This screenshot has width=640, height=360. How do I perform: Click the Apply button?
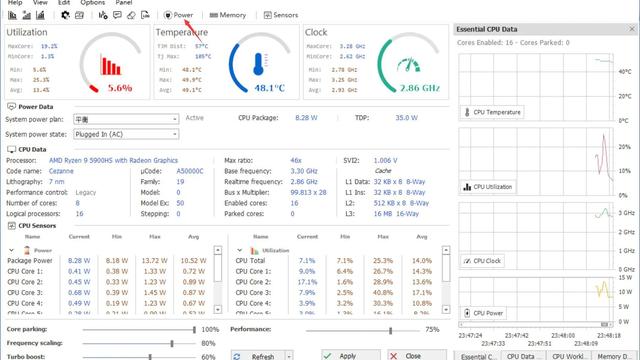(x=351, y=356)
